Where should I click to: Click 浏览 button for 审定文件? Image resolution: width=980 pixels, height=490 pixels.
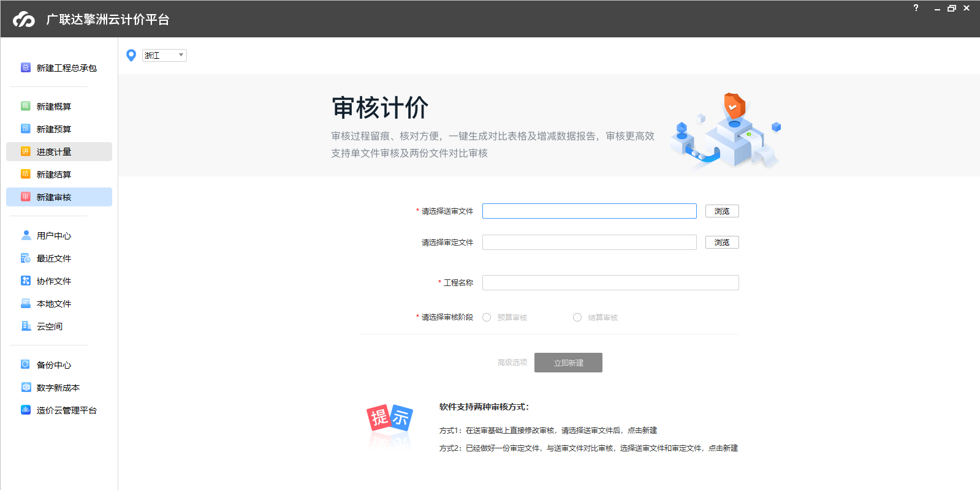[722, 243]
